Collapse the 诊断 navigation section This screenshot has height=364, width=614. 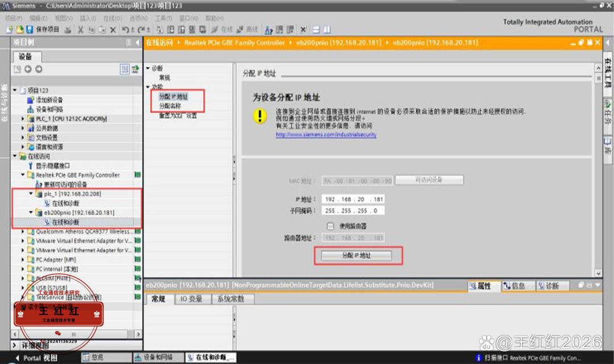click(148, 68)
